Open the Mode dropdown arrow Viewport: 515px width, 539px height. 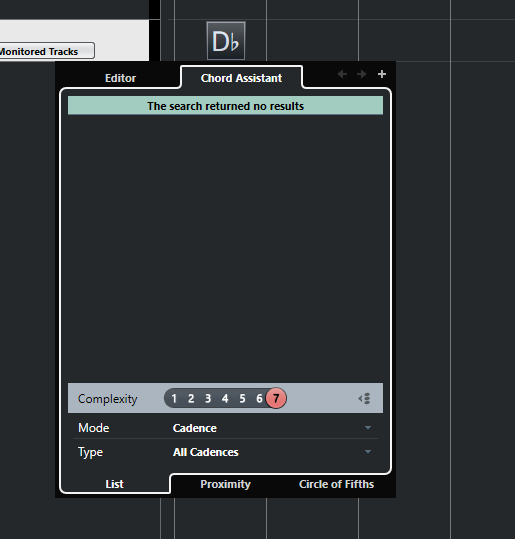tap(368, 428)
